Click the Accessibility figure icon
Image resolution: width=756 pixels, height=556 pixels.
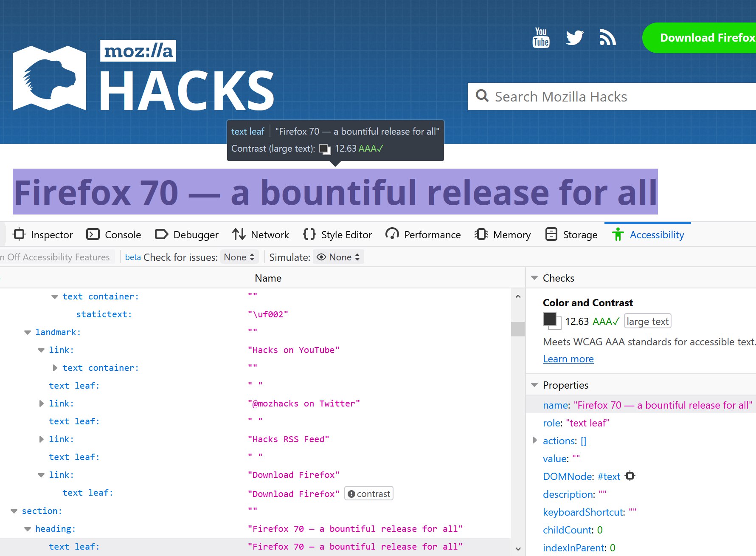pos(618,234)
